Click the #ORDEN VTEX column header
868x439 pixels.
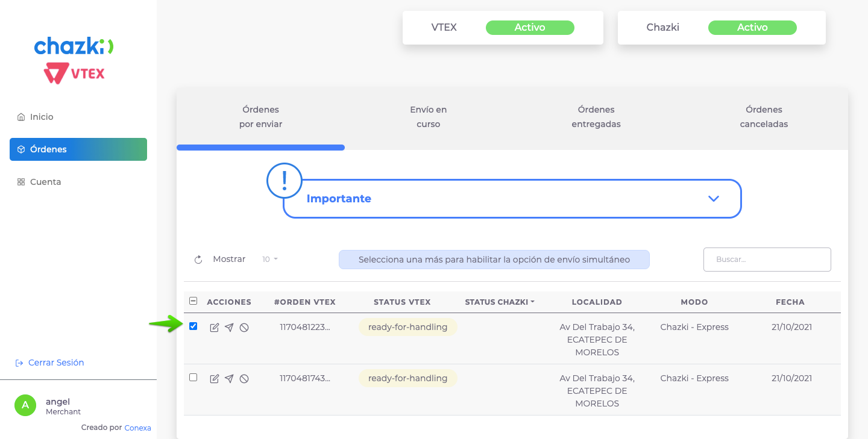[305, 302]
